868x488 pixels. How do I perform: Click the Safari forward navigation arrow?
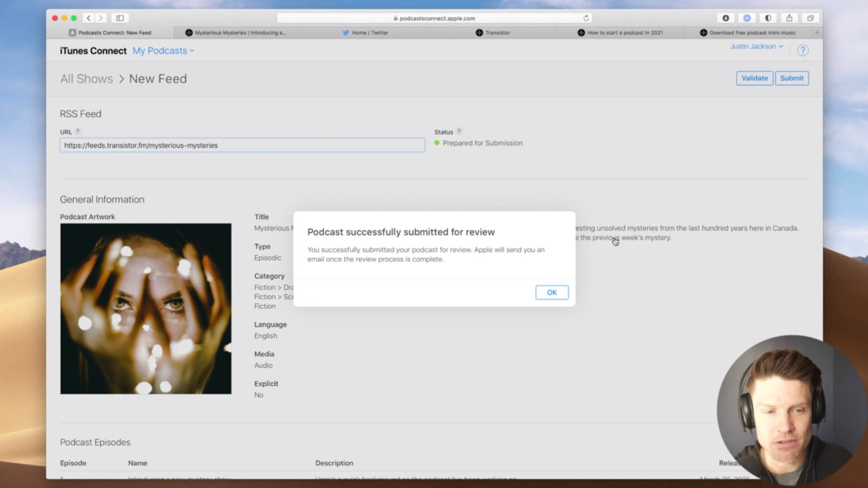tap(101, 18)
